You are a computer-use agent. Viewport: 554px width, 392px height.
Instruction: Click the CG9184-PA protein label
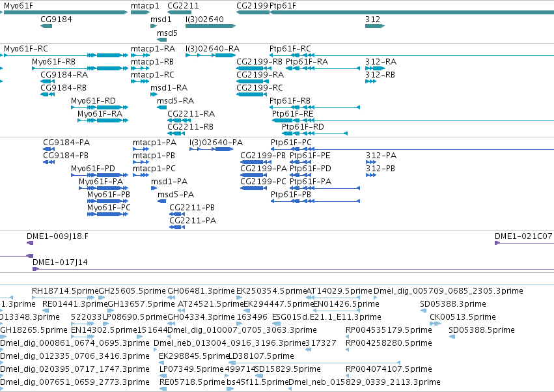(66, 143)
